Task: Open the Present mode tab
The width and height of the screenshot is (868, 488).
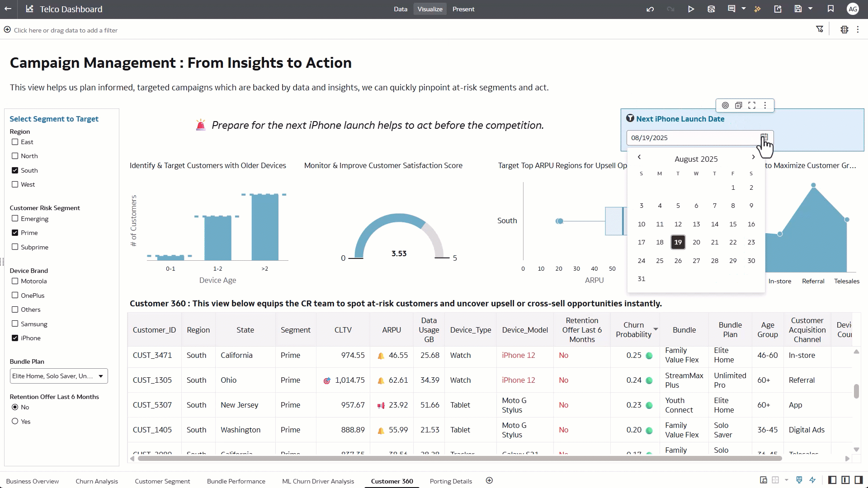Action: click(463, 9)
